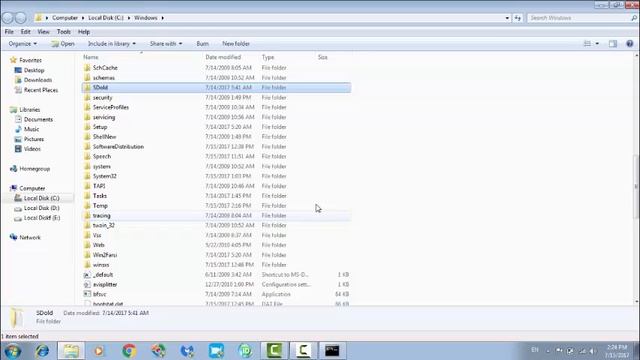The width and height of the screenshot is (640, 360).
Task: Go back using the Back arrow button
Action: pos(8,18)
